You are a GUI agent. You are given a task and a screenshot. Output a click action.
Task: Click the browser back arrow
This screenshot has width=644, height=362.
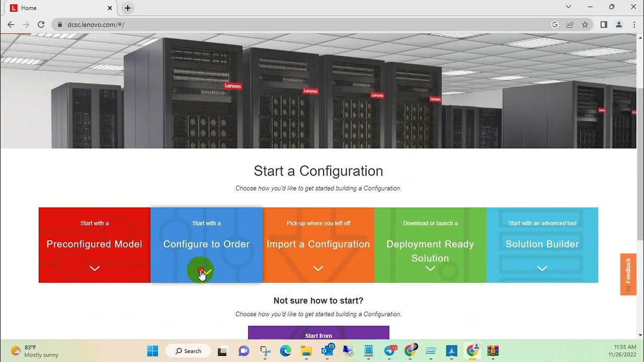pos(11,24)
